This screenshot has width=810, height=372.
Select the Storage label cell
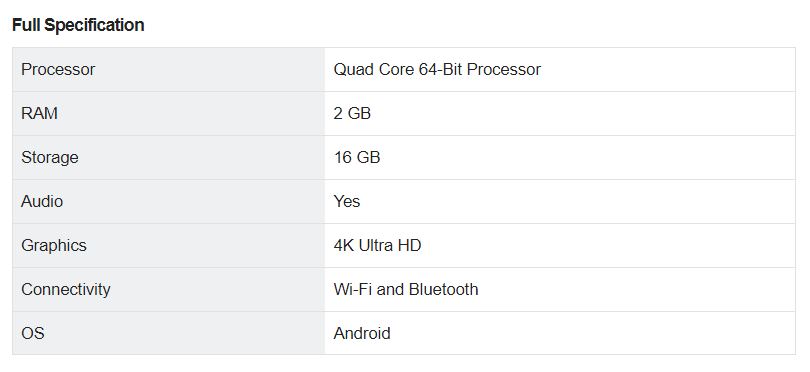(x=168, y=158)
